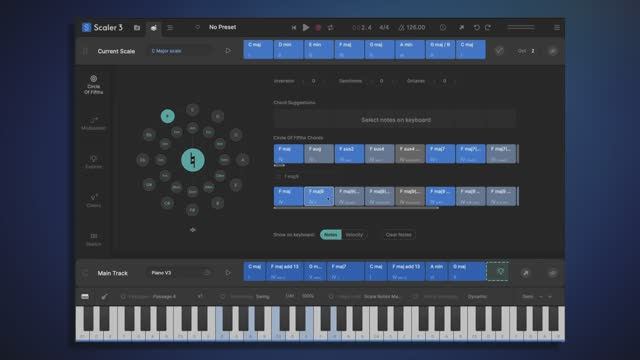
Task: Open the Scale Notes Ma... keys lock dropdown
Action: click(382, 296)
